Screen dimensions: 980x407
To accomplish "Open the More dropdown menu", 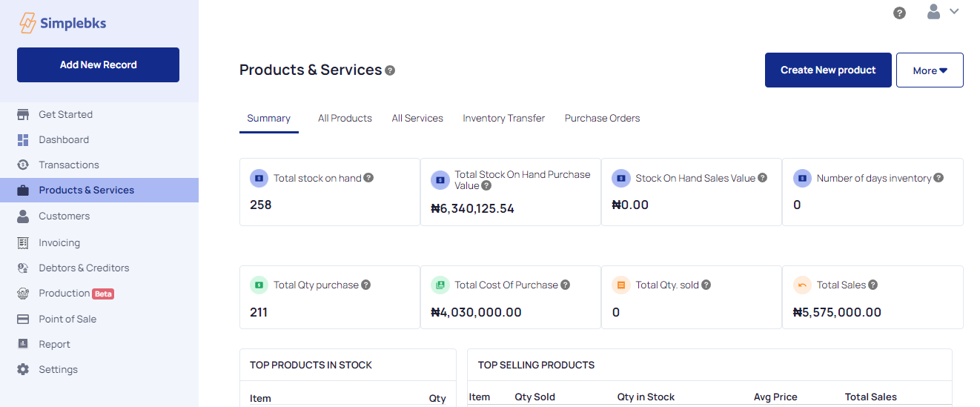I will (930, 70).
